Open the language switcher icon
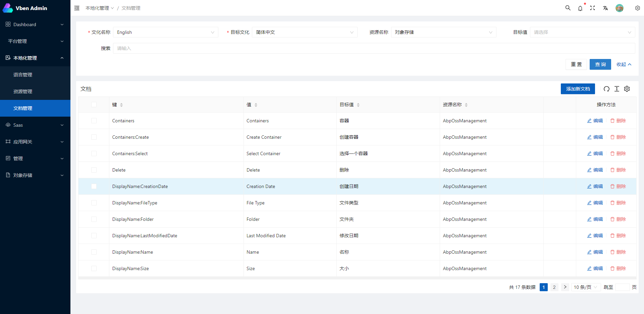644x314 pixels. point(605,8)
